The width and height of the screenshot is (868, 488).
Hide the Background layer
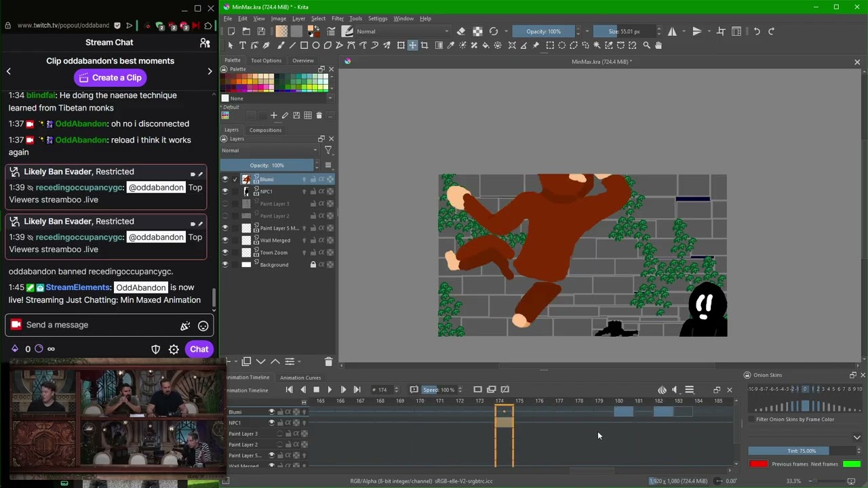[225, 265]
